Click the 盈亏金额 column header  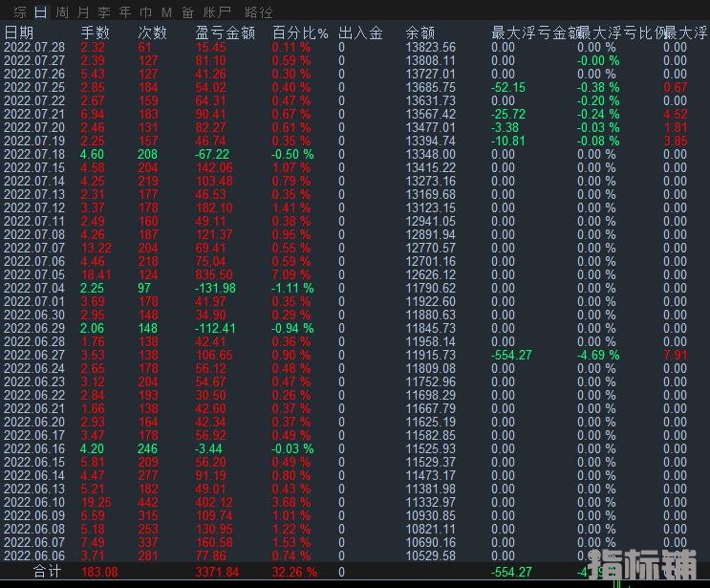click(x=226, y=33)
